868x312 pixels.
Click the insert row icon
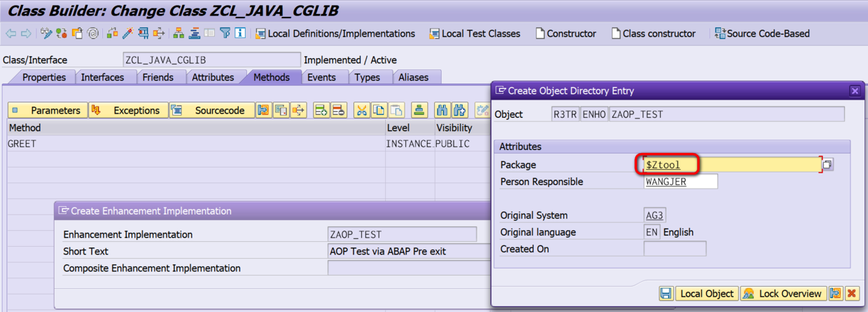pos(321,110)
